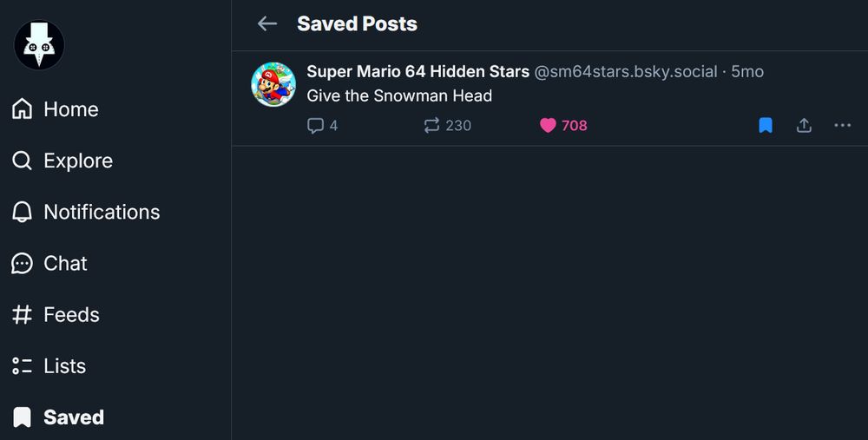Click the repost icon on the post

click(431, 126)
